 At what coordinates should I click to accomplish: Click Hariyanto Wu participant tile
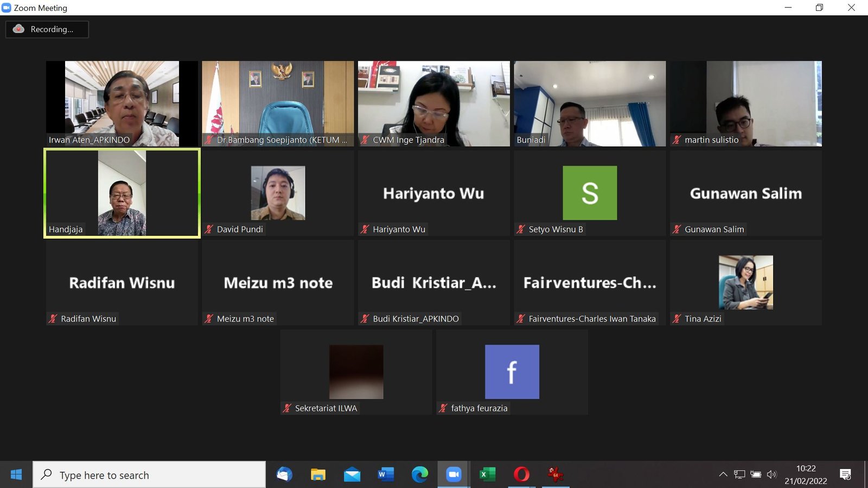click(x=434, y=193)
